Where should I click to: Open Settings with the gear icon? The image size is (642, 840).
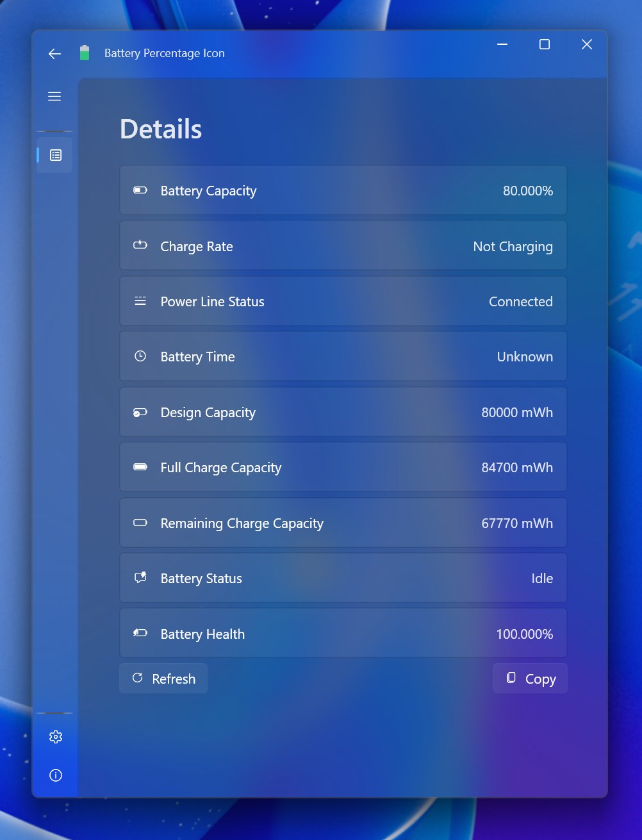click(56, 737)
